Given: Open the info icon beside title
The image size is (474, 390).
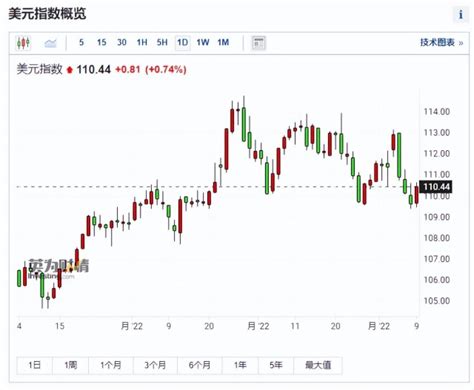Looking at the screenshot, I should click(x=461, y=14).
